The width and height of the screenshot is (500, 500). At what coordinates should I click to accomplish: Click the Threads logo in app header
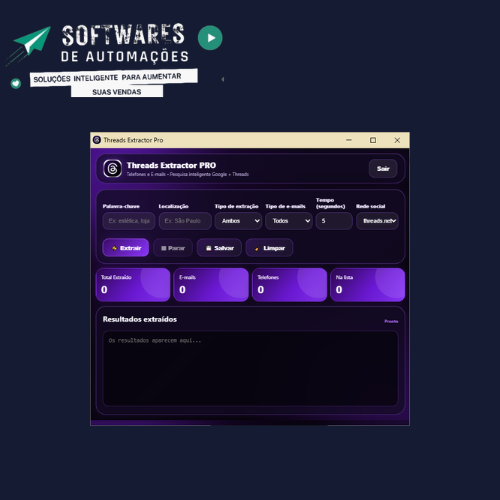click(x=112, y=168)
